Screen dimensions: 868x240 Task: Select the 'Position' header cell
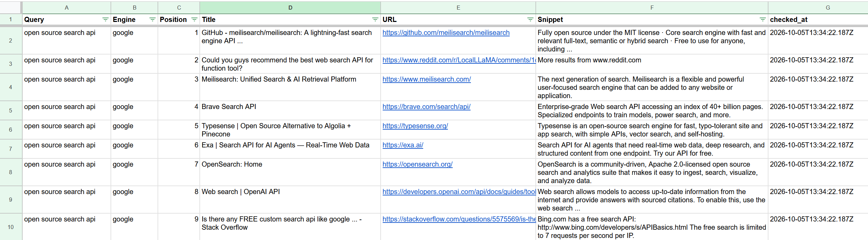click(179, 20)
